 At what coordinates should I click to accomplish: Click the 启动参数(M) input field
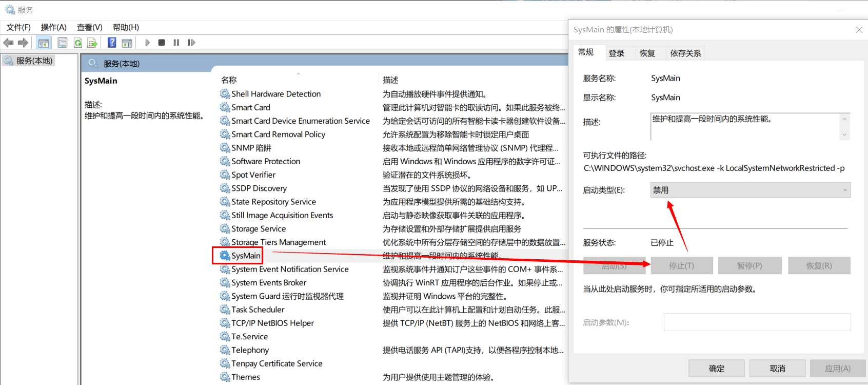point(757,322)
